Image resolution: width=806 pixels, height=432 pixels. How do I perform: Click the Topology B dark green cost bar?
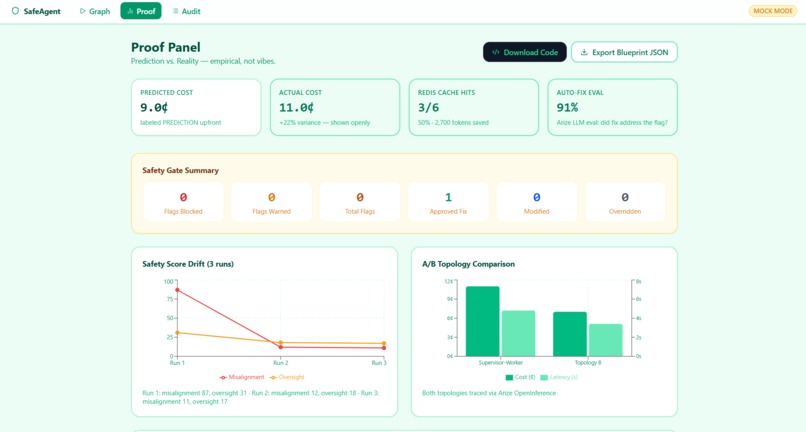(x=570, y=334)
